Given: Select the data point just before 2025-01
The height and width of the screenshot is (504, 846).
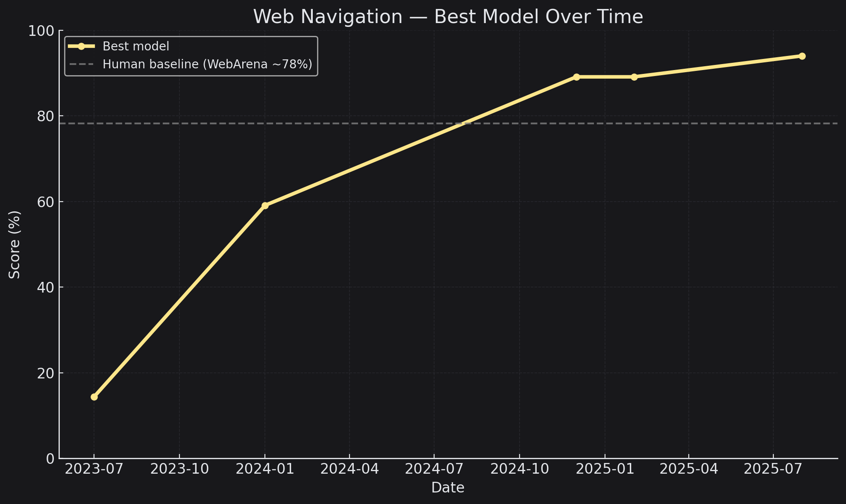Looking at the screenshot, I should (576, 77).
